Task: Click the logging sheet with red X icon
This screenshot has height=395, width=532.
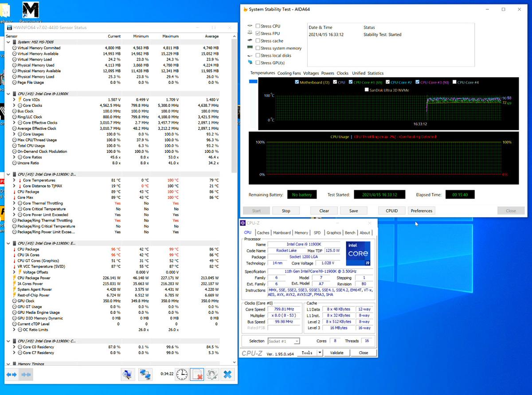Action: (x=197, y=375)
